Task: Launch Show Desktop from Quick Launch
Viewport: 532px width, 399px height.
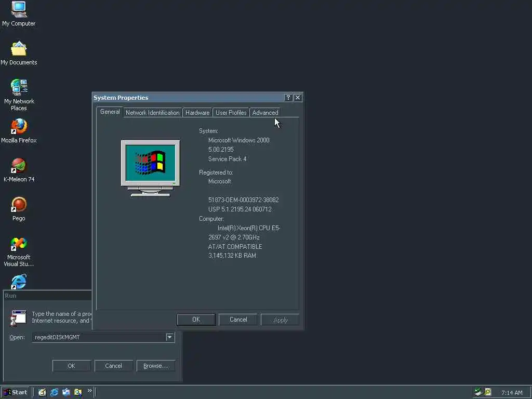Action: pos(42,392)
